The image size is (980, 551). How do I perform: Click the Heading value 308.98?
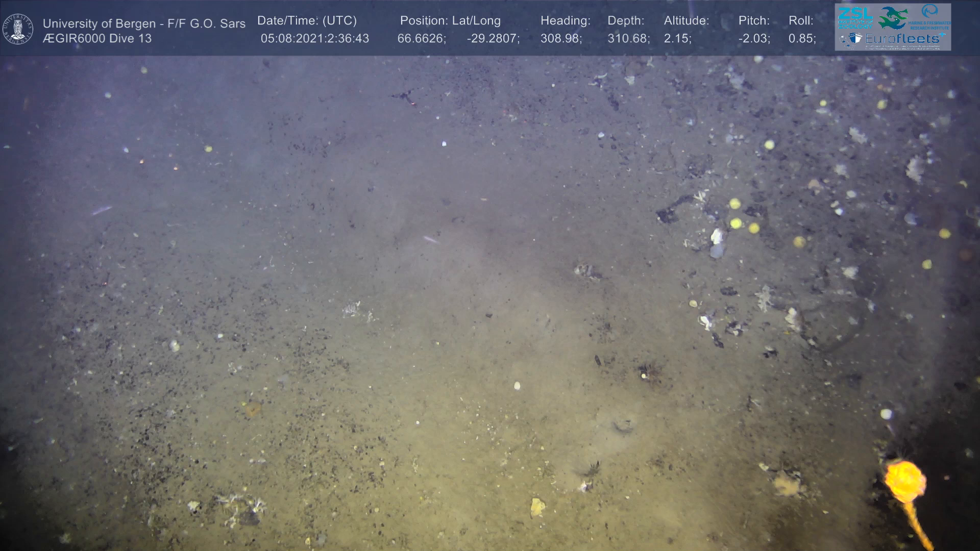560,39
